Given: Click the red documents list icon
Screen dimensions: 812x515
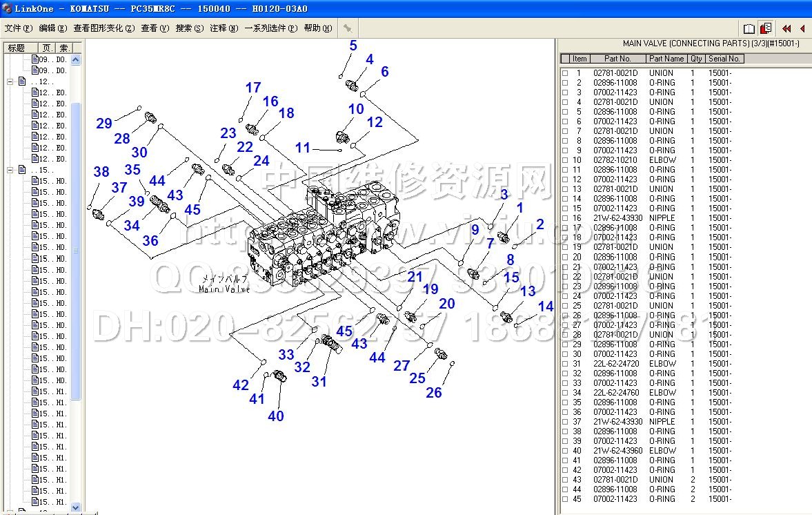Looking at the screenshot, I should [766, 28].
